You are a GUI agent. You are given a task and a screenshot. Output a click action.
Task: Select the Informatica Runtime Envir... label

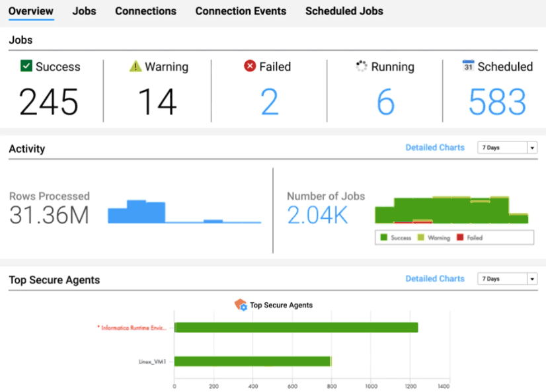132,328
